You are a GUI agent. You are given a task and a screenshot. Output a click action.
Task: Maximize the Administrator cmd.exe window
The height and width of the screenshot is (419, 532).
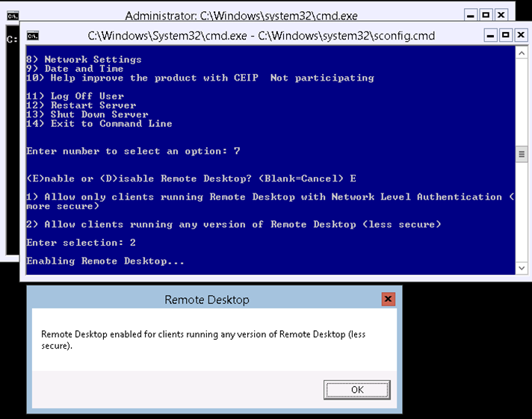pyautogui.click(x=486, y=15)
